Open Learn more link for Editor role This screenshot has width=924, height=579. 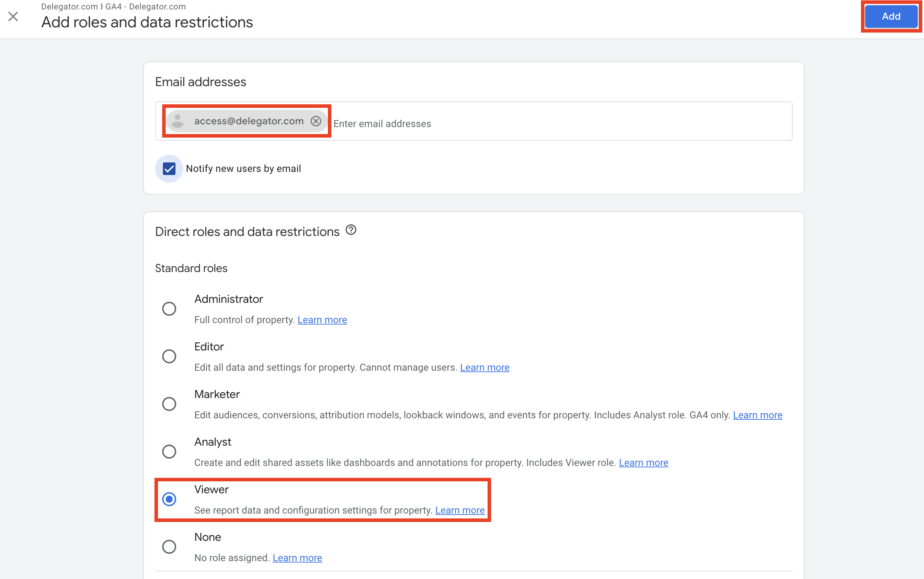[485, 367]
